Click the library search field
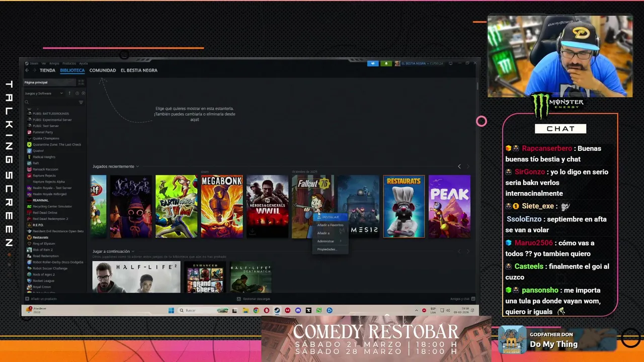 pyautogui.click(x=51, y=102)
